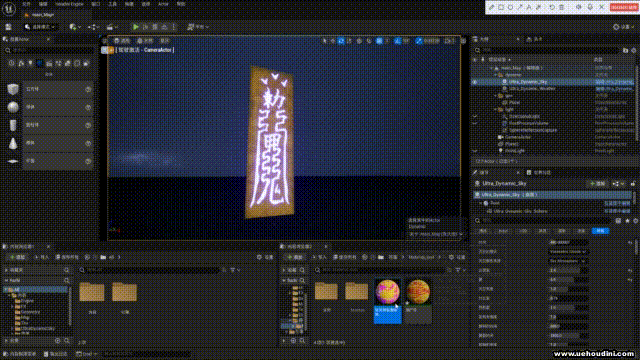This screenshot has width=640, height=360.
Task: Toggle scale snapping in viewport toolbar
Action: click(x=419, y=41)
